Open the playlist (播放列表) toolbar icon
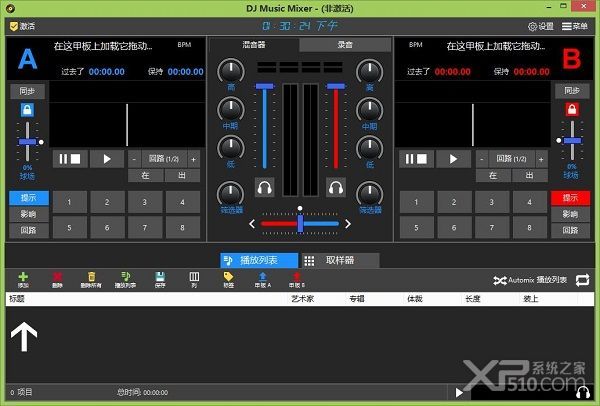Image resolution: width=600 pixels, height=406 pixels. 126,277
